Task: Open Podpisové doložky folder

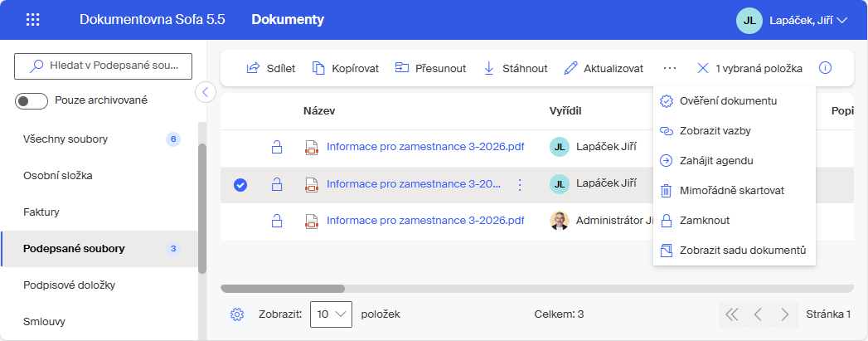Action: [99, 285]
